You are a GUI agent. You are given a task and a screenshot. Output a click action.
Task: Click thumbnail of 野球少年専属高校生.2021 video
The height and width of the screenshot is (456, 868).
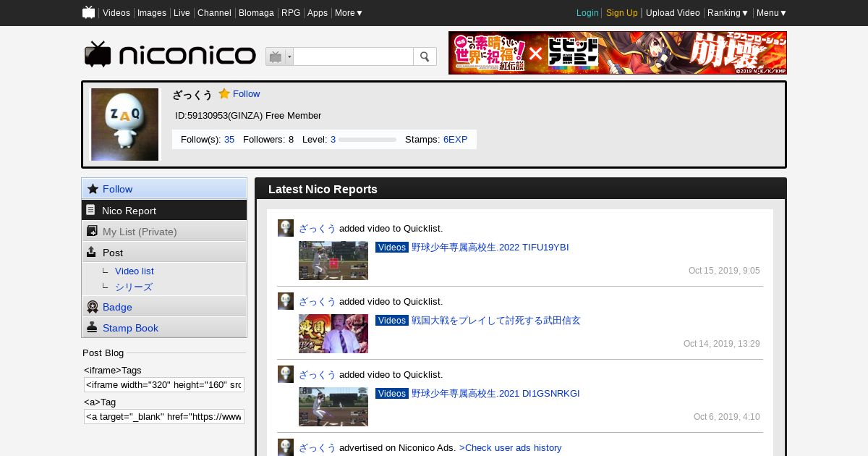pos(333,407)
